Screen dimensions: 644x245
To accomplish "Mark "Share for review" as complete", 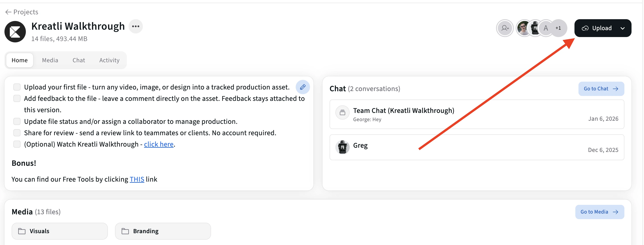I will pos(17,133).
